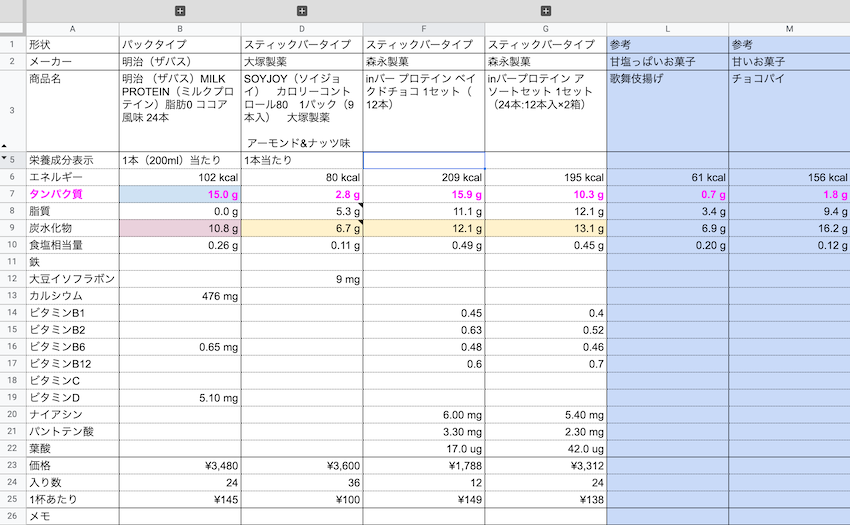Select row 23 header

[x=12, y=465]
